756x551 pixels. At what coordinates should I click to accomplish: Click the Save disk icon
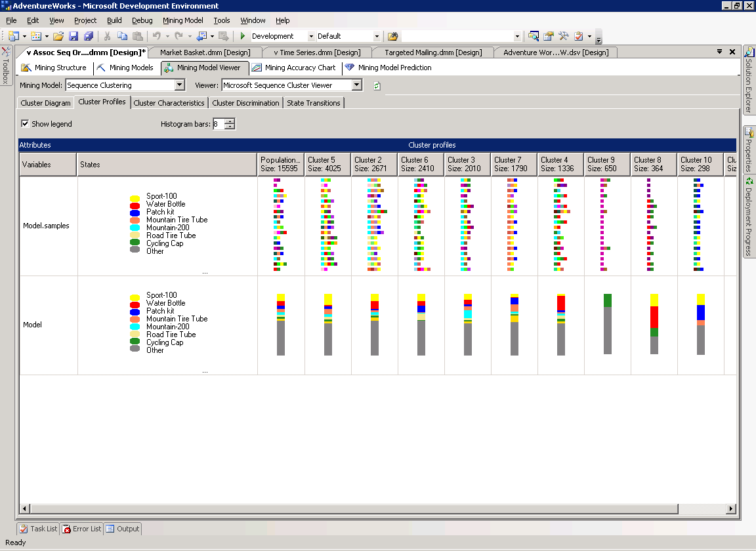pyautogui.click(x=73, y=36)
